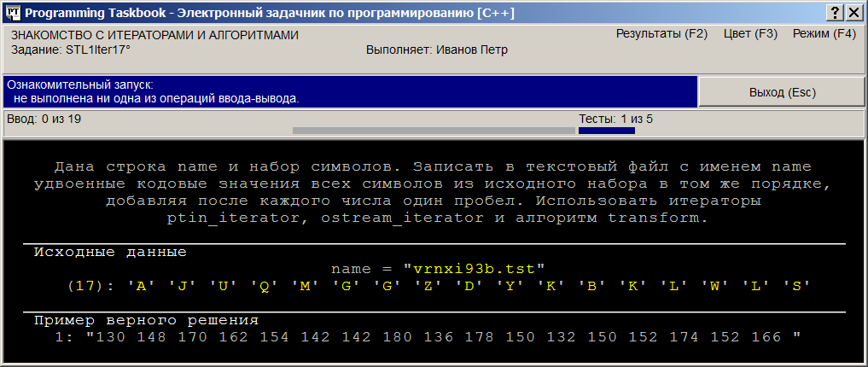The image size is (868, 367).
Task: Click the value 130 in solution example
Action: [113, 337]
